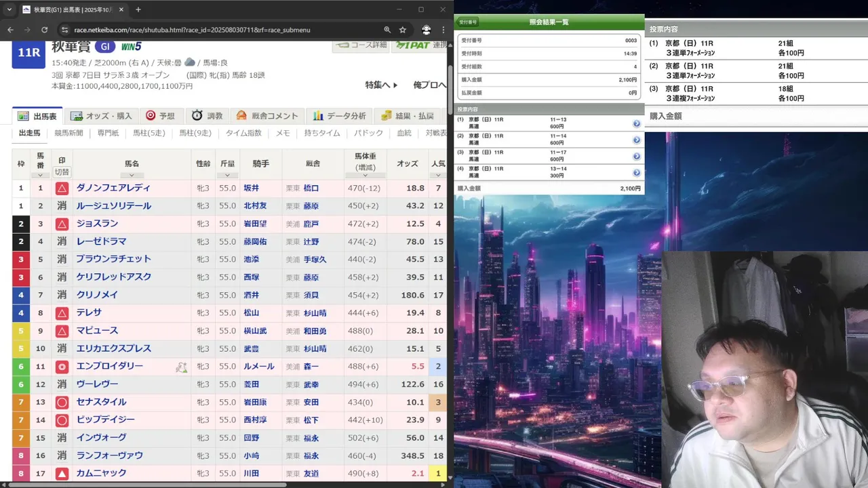
Task: Expand the 馬名 column sort arrow
Action: (x=132, y=176)
